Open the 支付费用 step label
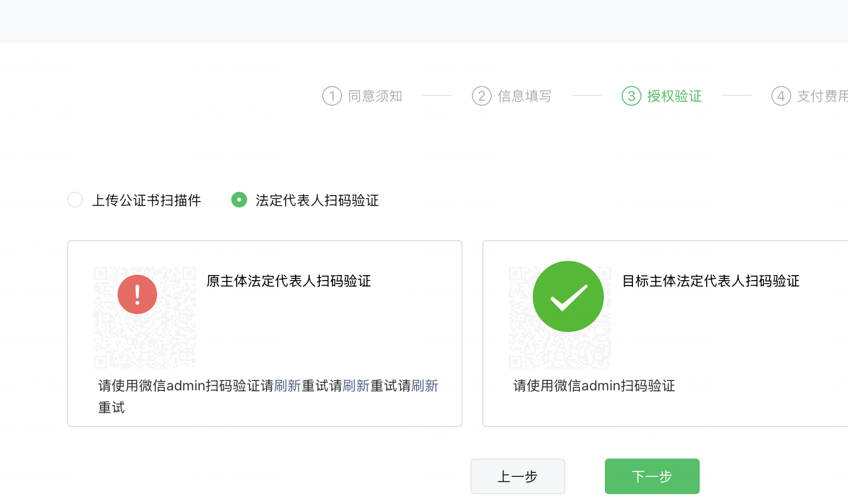848x504 pixels. (822, 96)
